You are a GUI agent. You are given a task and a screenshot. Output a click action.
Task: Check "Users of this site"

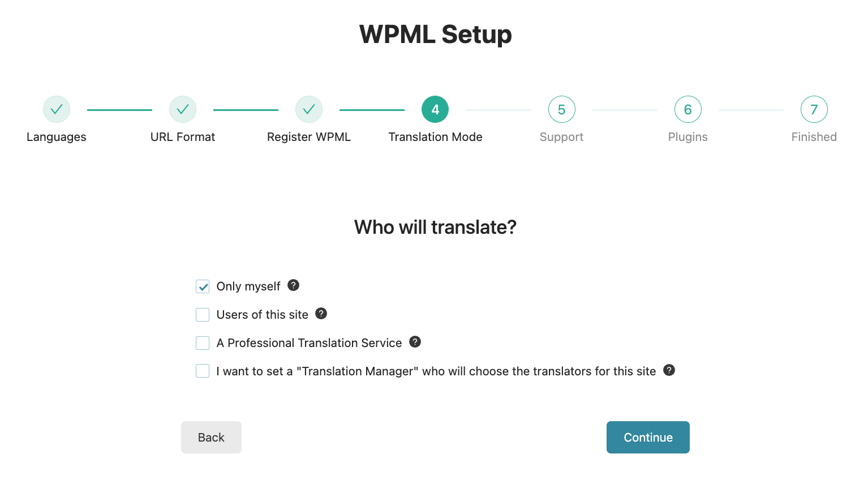tap(202, 315)
